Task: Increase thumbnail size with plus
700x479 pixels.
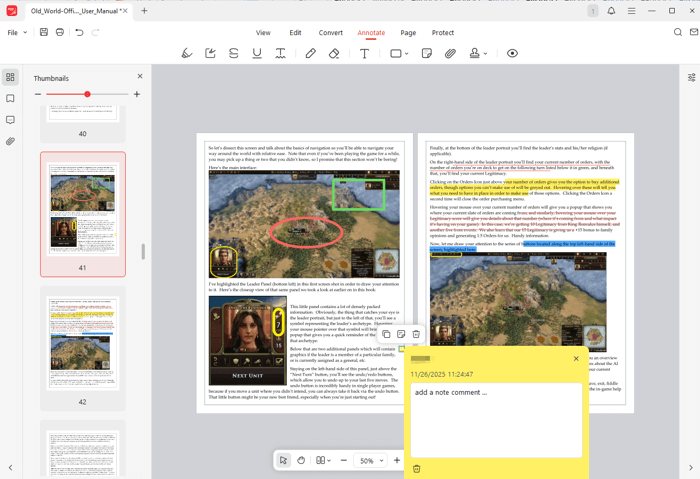Action: (x=137, y=94)
